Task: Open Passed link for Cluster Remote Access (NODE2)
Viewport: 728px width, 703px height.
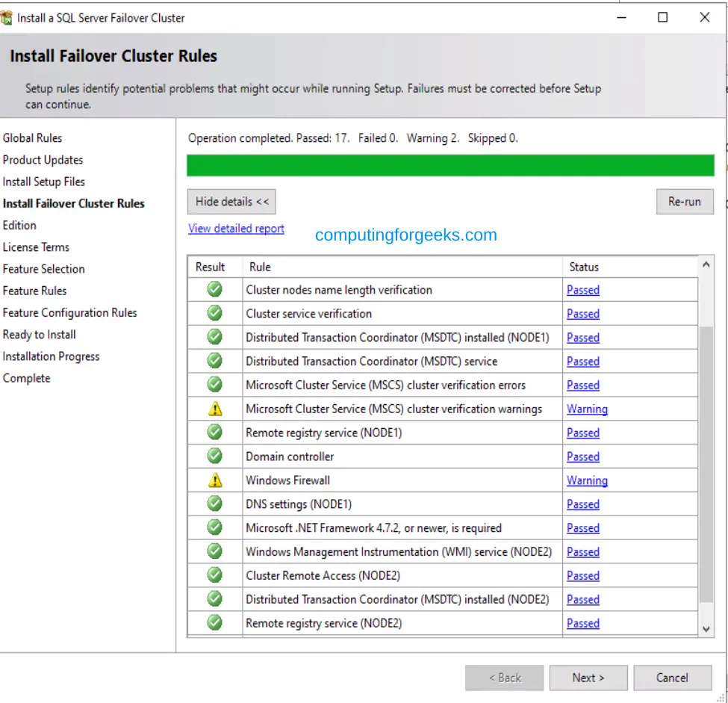Action: pyautogui.click(x=583, y=576)
